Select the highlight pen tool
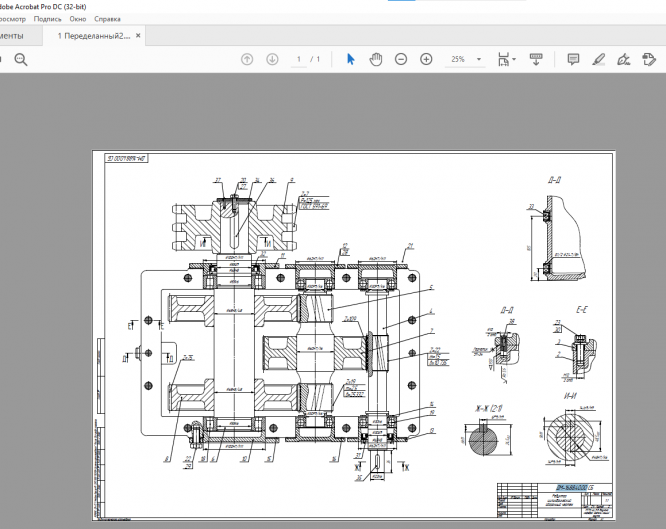 coord(599,60)
